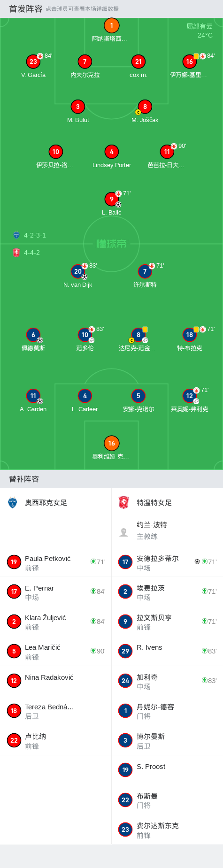This screenshot has width=223, height=868.
Task: Open substitute 安德拉多蒂尔 number 17
Action: pyautogui.click(x=167, y=562)
